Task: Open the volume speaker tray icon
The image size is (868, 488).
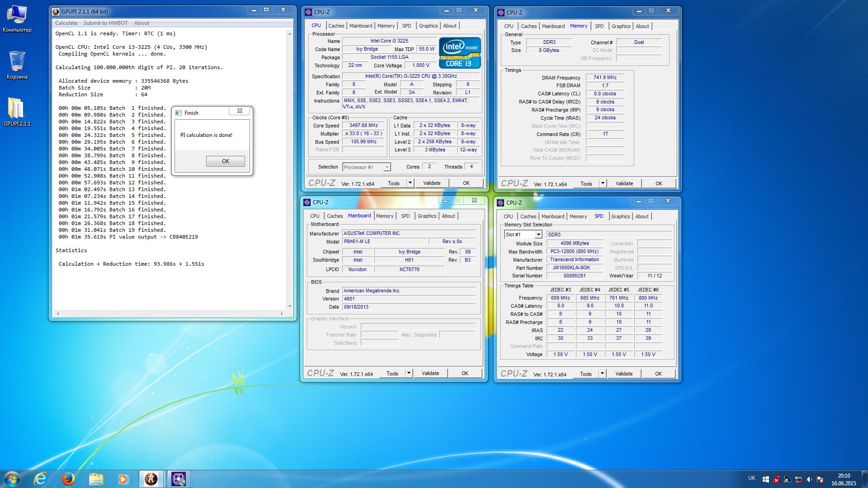Action: [x=809, y=479]
